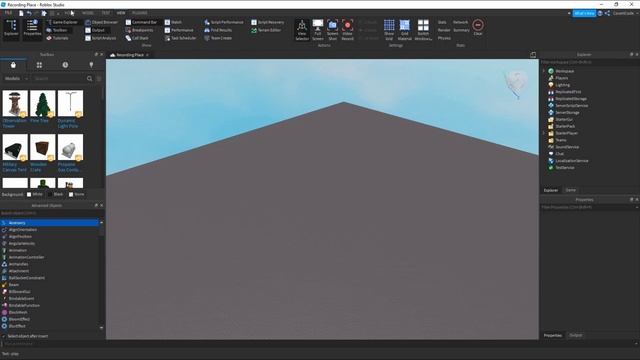Open the Task Scheduler window

click(180, 38)
